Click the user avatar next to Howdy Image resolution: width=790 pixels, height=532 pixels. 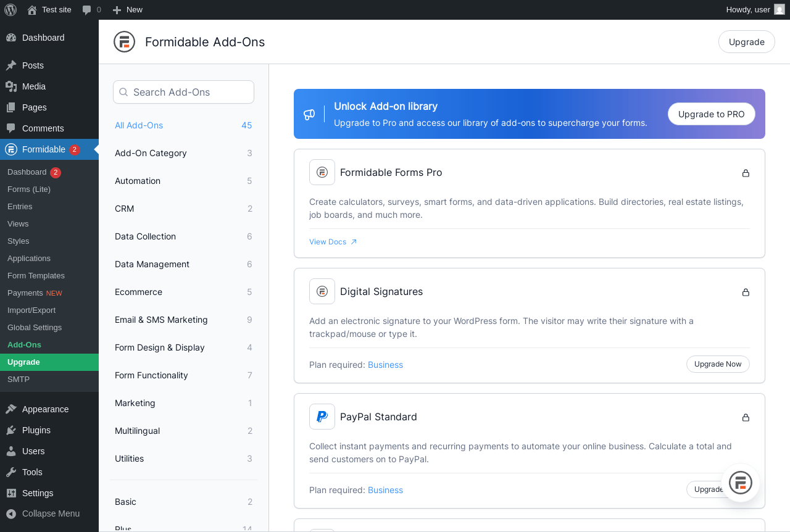tap(780, 10)
